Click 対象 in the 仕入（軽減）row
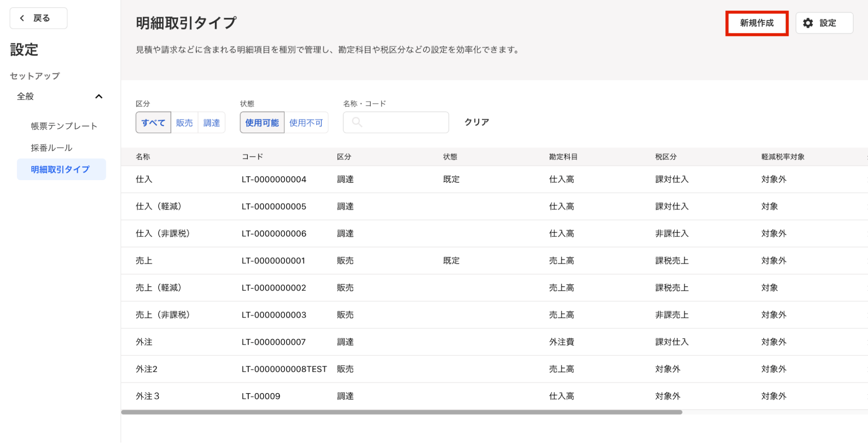This screenshot has height=443, width=868. pos(769,207)
